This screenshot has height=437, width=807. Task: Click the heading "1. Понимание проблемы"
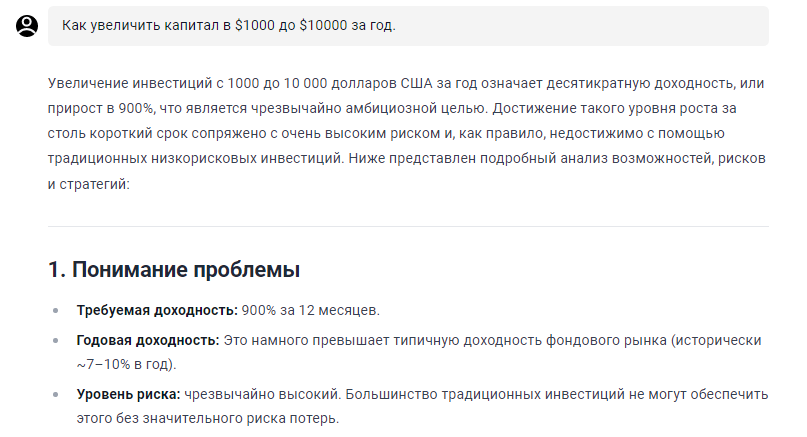[x=174, y=270]
